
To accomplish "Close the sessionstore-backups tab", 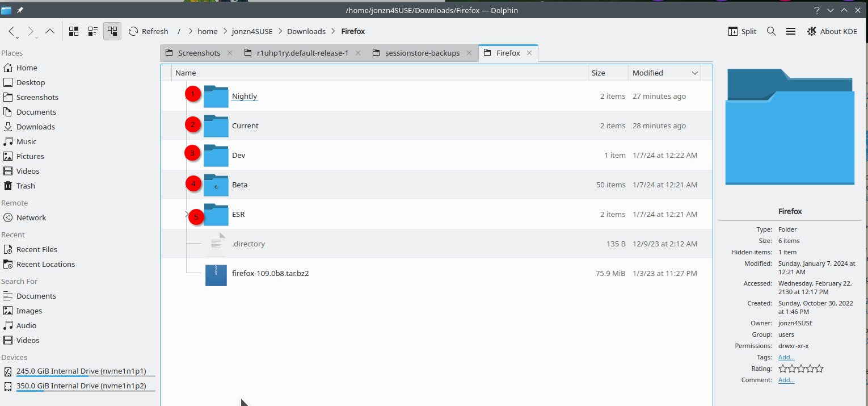I will coord(470,53).
